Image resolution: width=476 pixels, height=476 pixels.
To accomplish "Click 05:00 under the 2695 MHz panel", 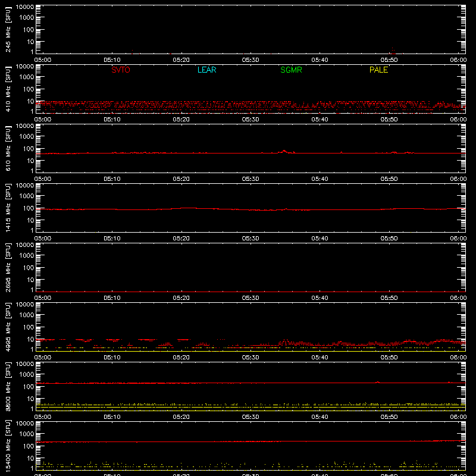I will [43, 298].
